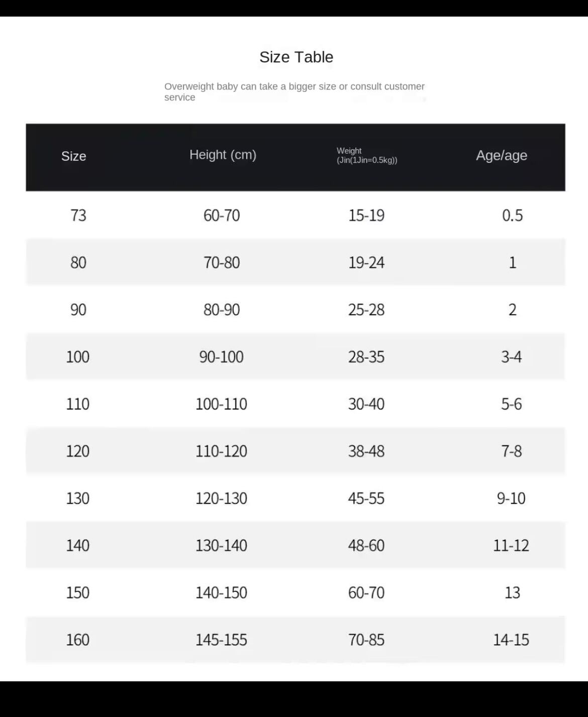Select weight cell 25-28
The width and height of the screenshot is (588, 717).
point(366,310)
